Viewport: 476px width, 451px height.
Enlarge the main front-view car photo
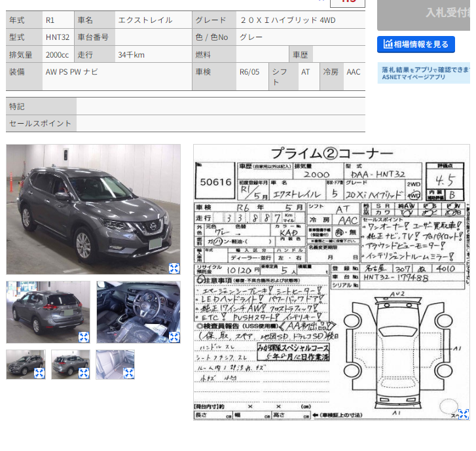[x=174, y=268]
